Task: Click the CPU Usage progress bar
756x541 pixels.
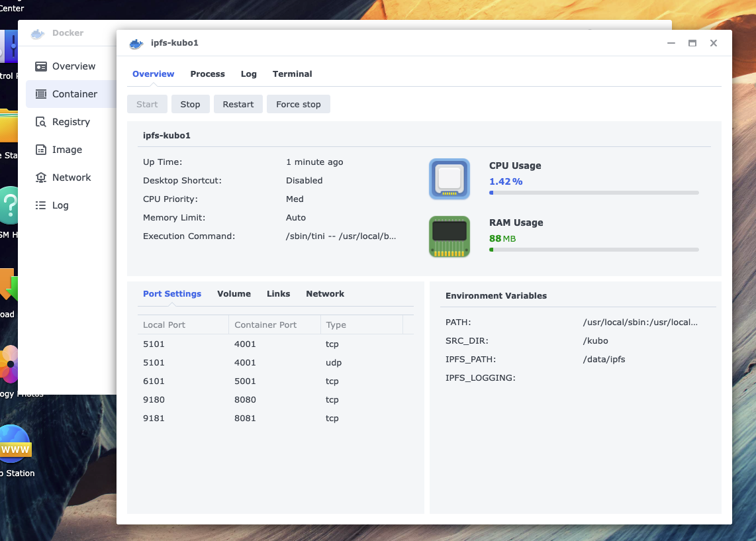Action: 594,193
